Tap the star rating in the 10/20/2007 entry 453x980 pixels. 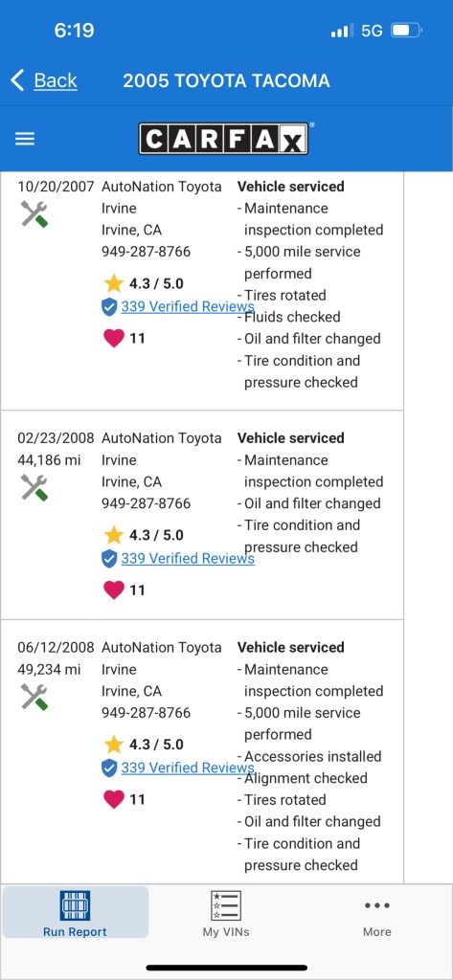click(144, 283)
